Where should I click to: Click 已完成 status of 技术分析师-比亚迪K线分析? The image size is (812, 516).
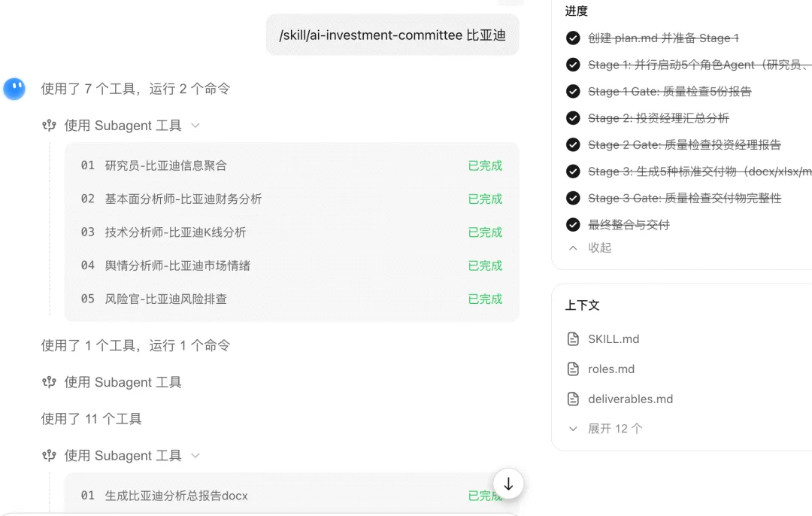coord(485,232)
